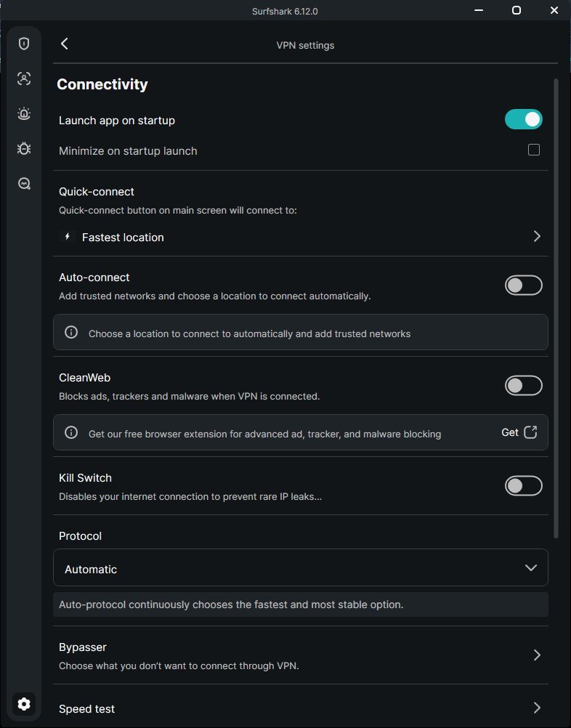Click the Protocol label
This screenshot has width=571, height=728.
(x=80, y=535)
